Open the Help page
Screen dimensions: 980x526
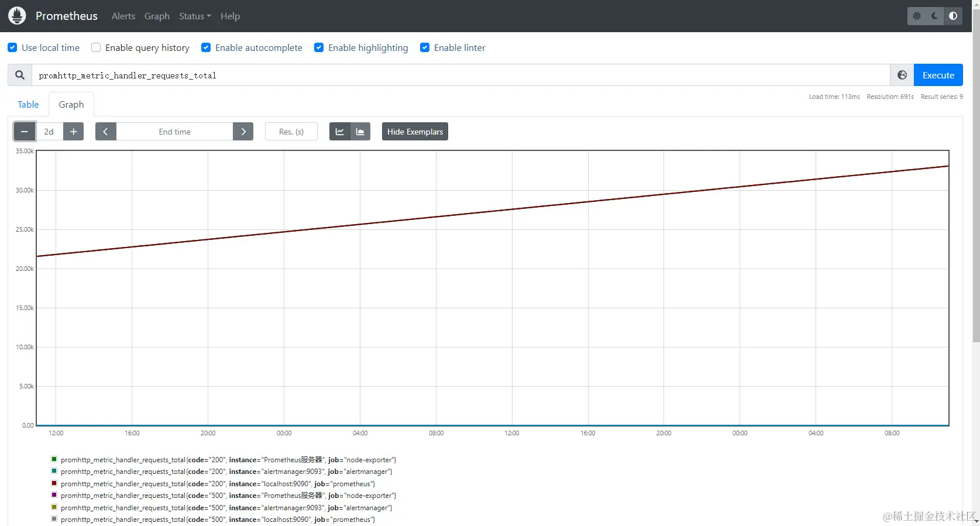(x=230, y=16)
